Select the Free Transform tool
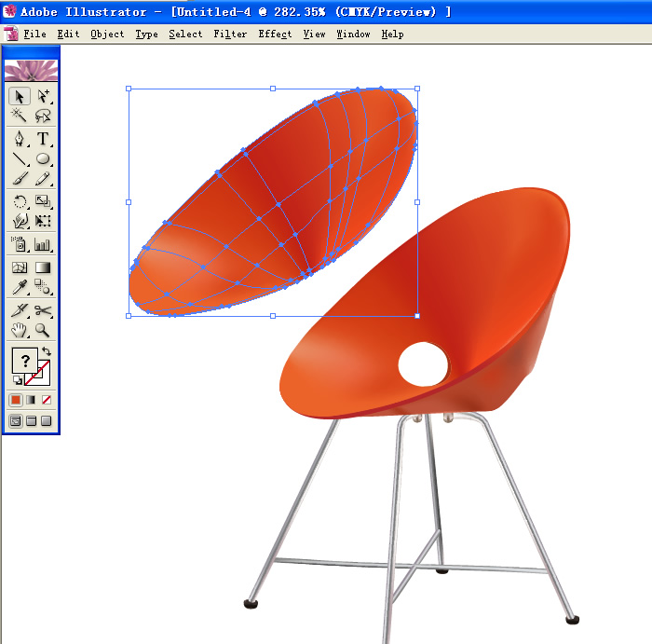The image size is (652, 644). [43, 221]
